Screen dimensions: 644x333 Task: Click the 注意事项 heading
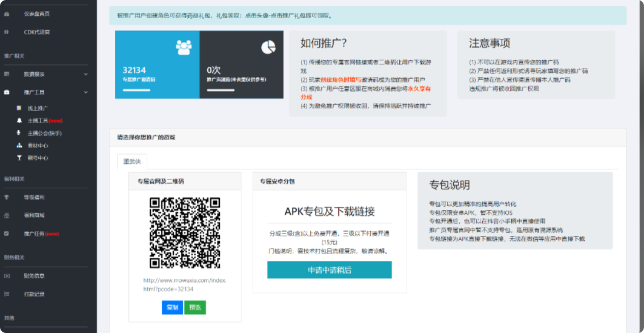click(x=490, y=43)
